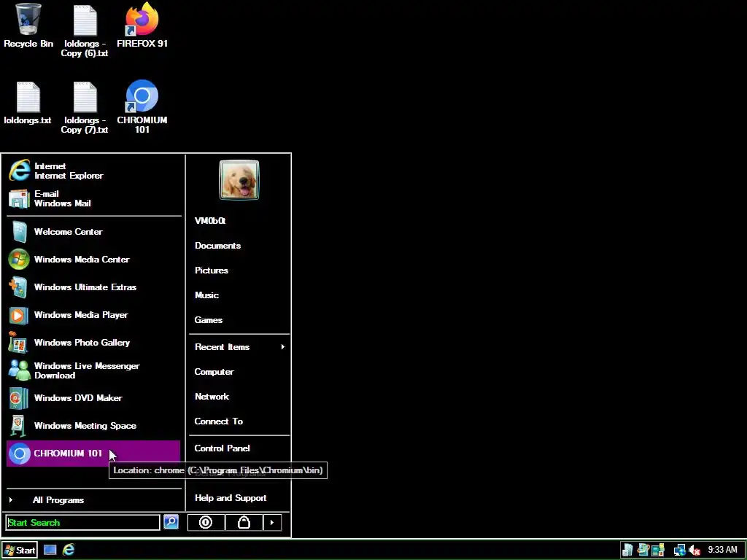
Task: Open Welcome Center from Start menu
Action: click(x=94, y=232)
